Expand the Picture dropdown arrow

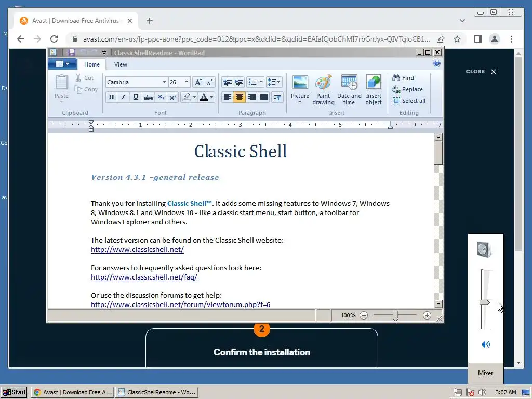(300, 102)
